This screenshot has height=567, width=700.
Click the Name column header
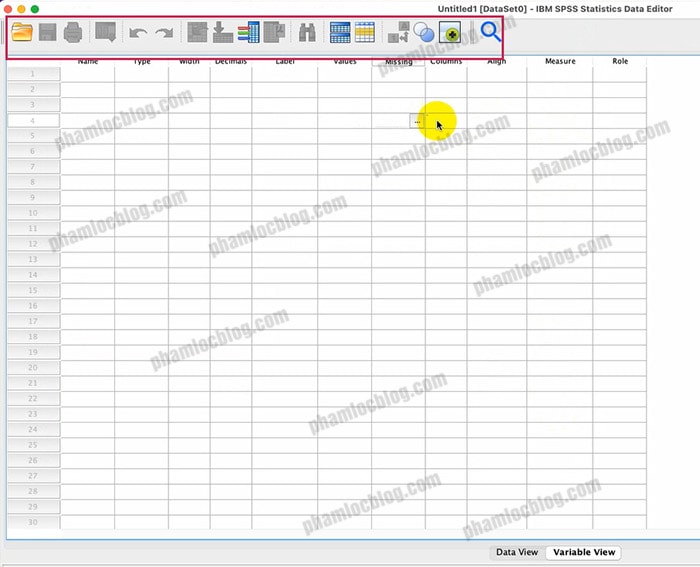point(88,62)
